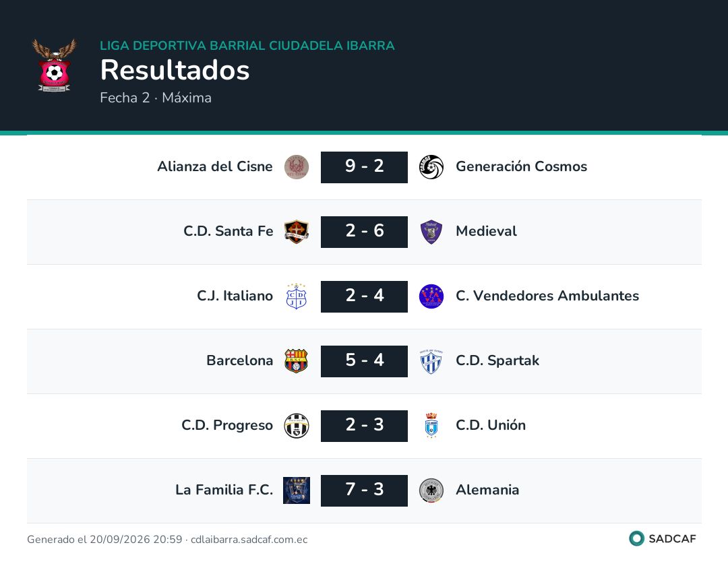Click the league eagle crest logo
Viewport: 728px width, 574px height.
pos(55,65)
